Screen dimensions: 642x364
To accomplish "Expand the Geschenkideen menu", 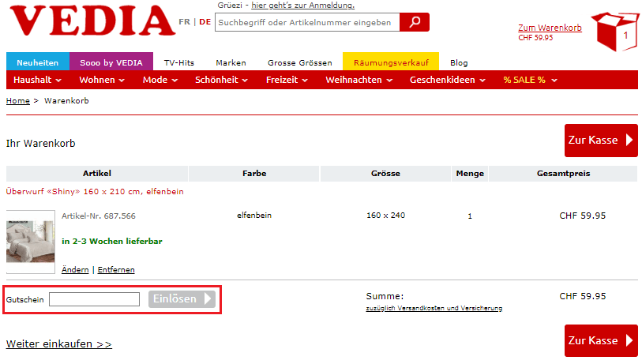I will (x=448, y=80).
